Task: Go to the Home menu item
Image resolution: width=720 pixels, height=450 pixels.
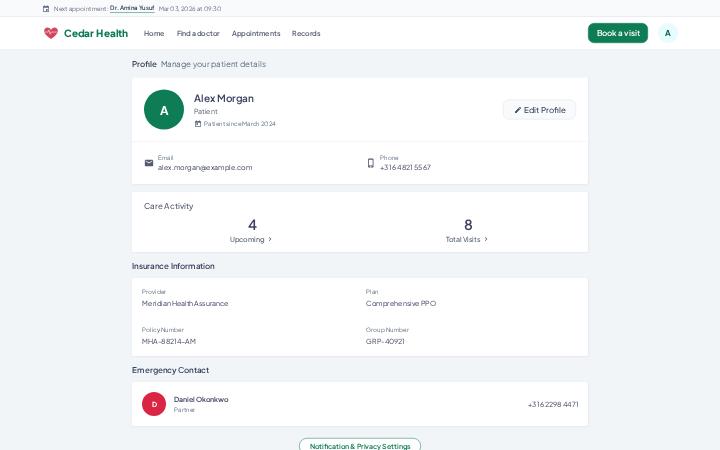Action: [154, 34]
